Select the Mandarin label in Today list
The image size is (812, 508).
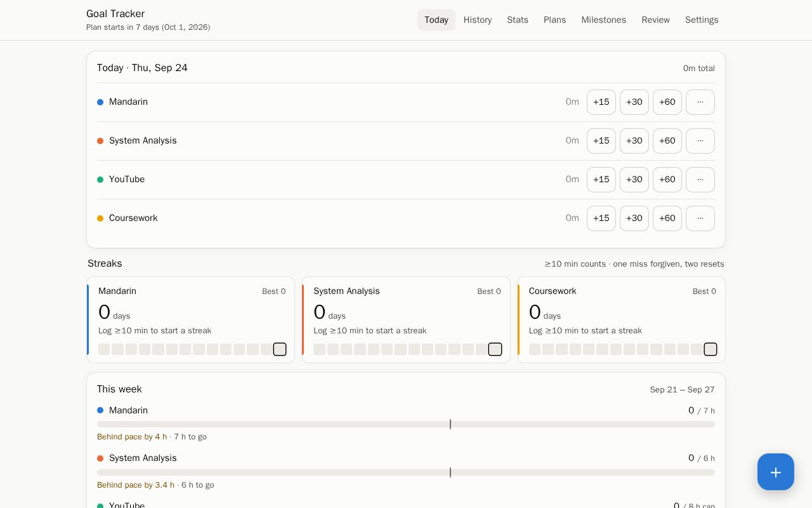pos(128,102)
